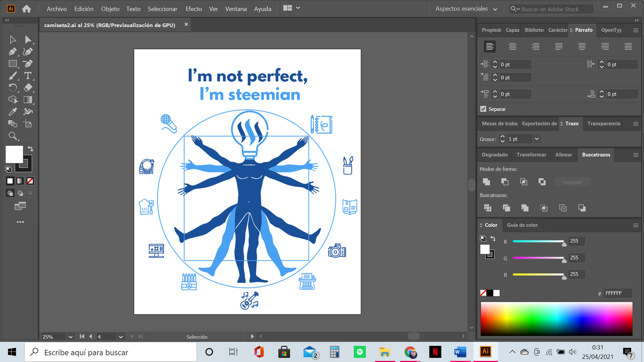Justify all lines of the paragraph
The height and width of the screenshot is (362, 644).
click(x=628, y=46)
